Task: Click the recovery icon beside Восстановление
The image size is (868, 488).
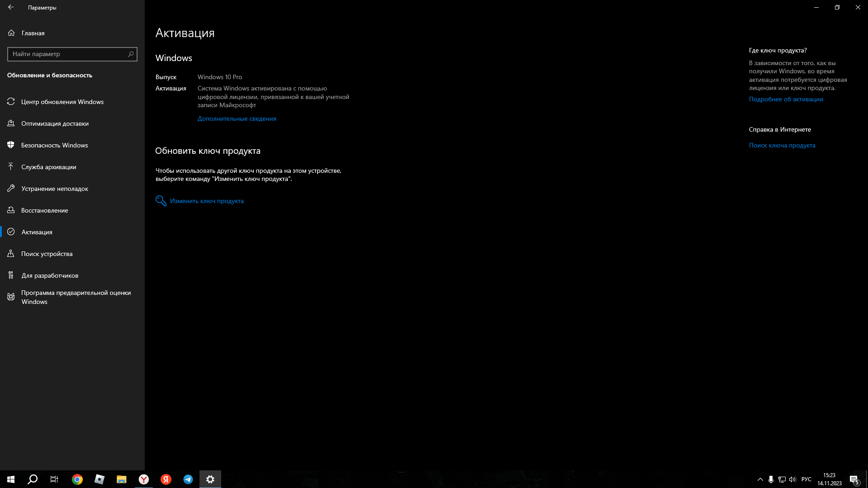Action: point(11,210)
